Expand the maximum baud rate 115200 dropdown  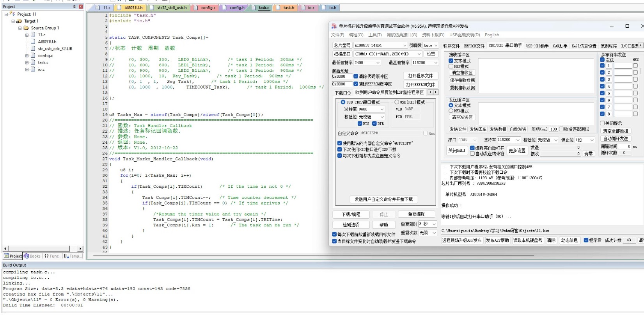435,63
